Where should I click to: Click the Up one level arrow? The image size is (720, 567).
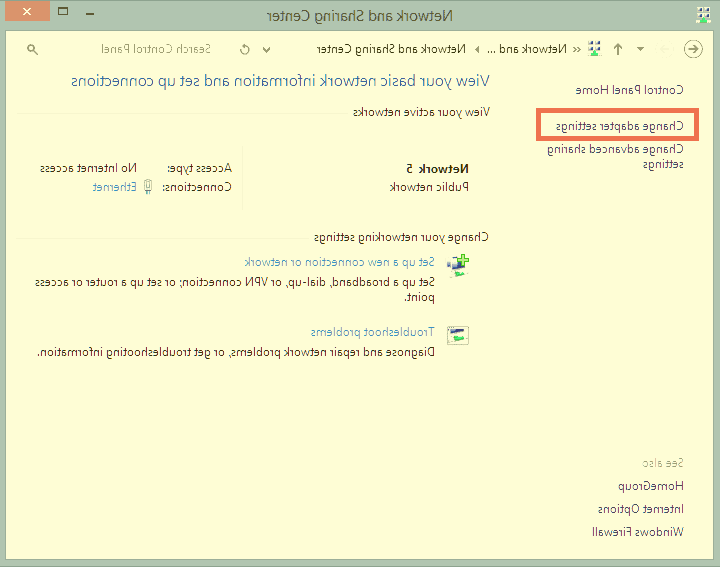tap(617, 49)
